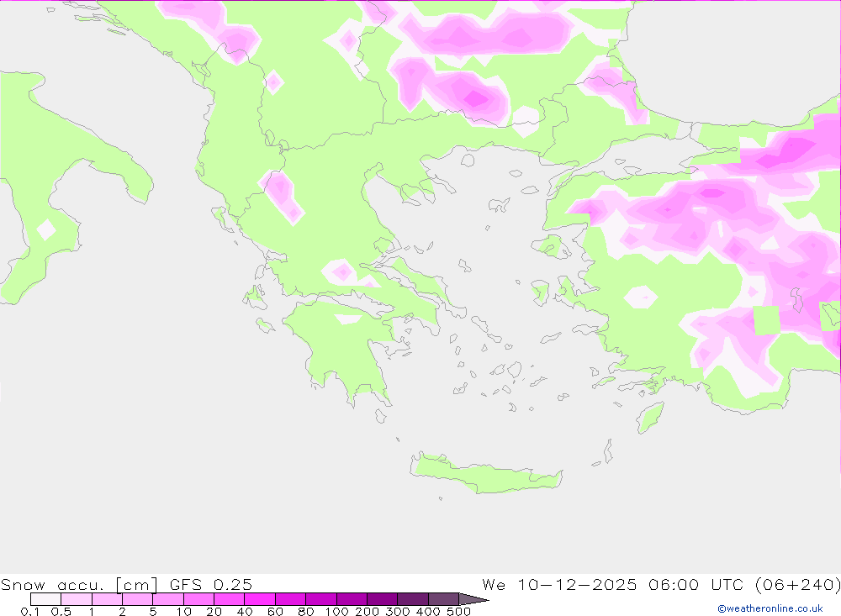Click the 'Snow accu. [cm] GFS 0.25' title
This screenshot has height=616, width=841.
126,584
